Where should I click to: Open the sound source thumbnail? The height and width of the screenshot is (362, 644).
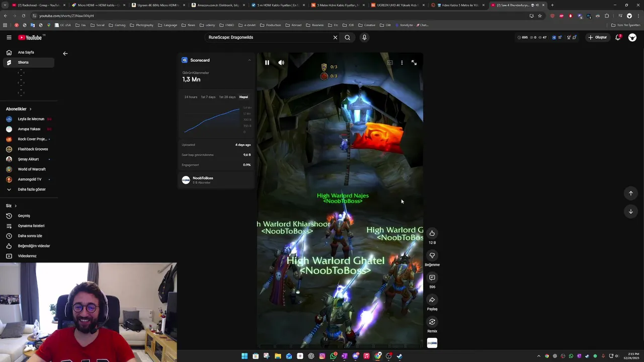click(432, 343)
